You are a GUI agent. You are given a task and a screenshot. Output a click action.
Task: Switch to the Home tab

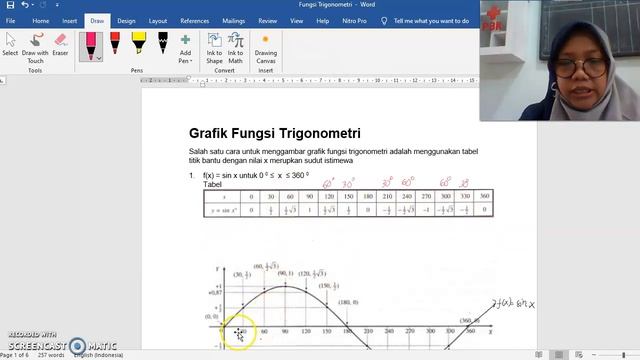[40, 21]
